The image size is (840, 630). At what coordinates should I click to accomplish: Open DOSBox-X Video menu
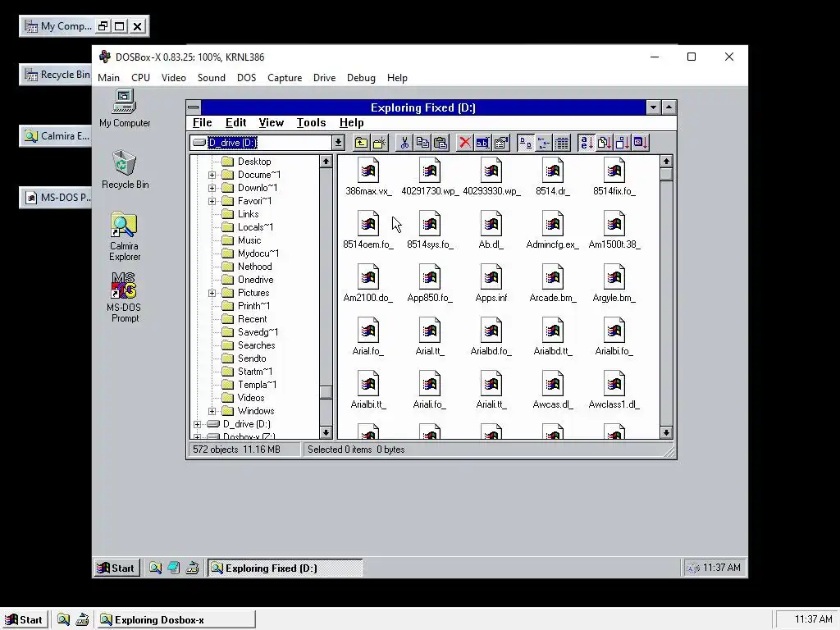click(174, 78)
